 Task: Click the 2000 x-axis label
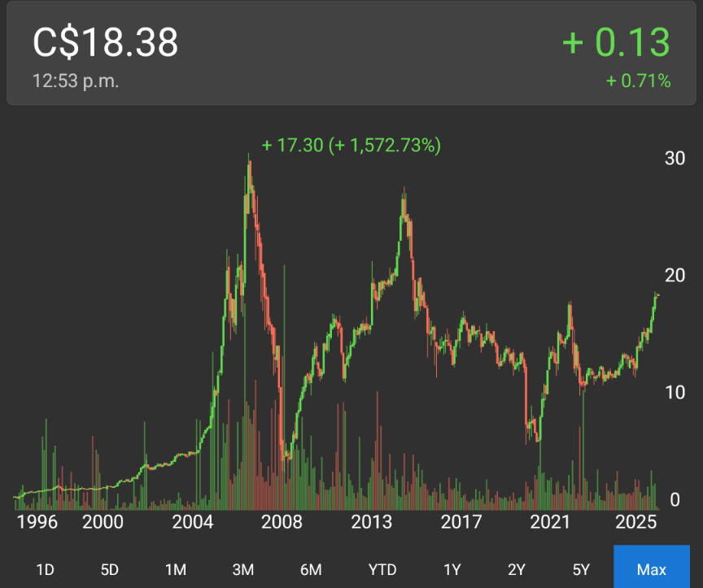tap(103, 522)
